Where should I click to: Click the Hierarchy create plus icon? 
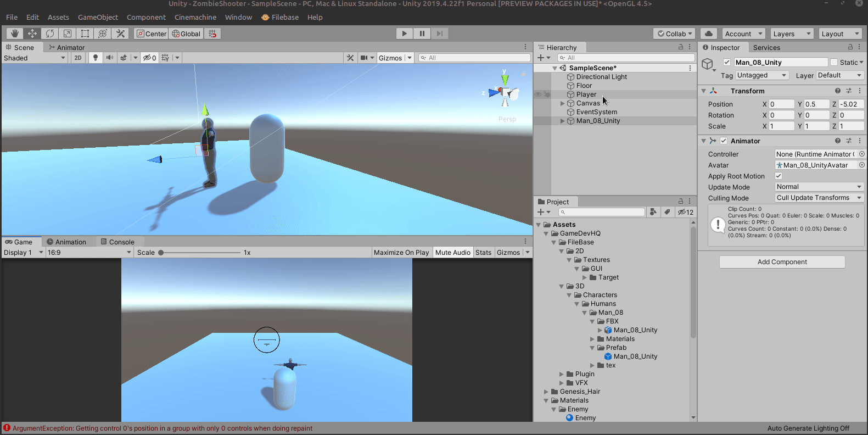click(x=541, y=58)
